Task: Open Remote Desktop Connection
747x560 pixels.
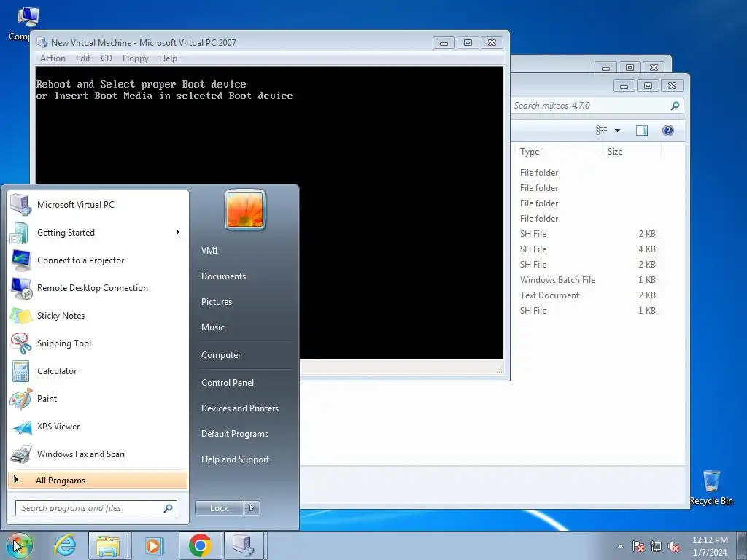Action: coord(98,287)
